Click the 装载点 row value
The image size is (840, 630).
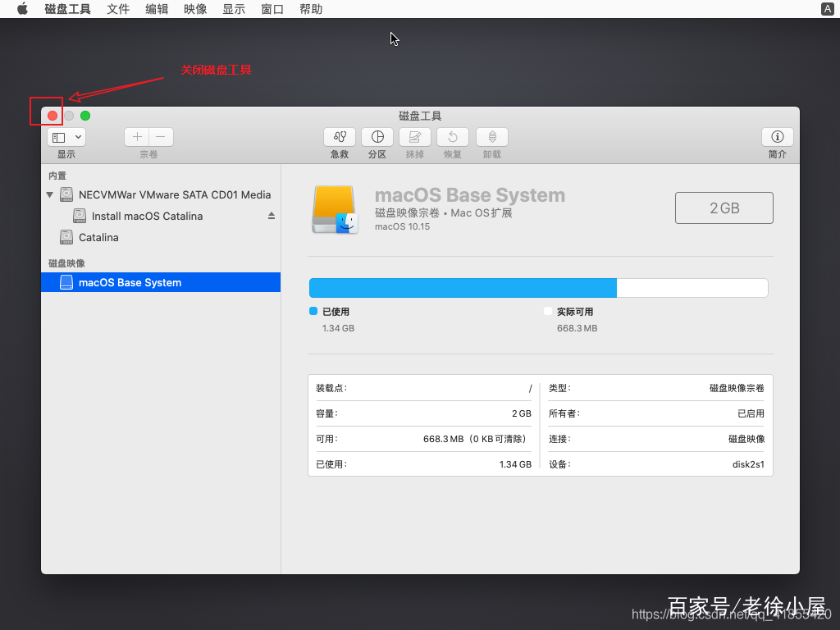(x=531, y=388)
